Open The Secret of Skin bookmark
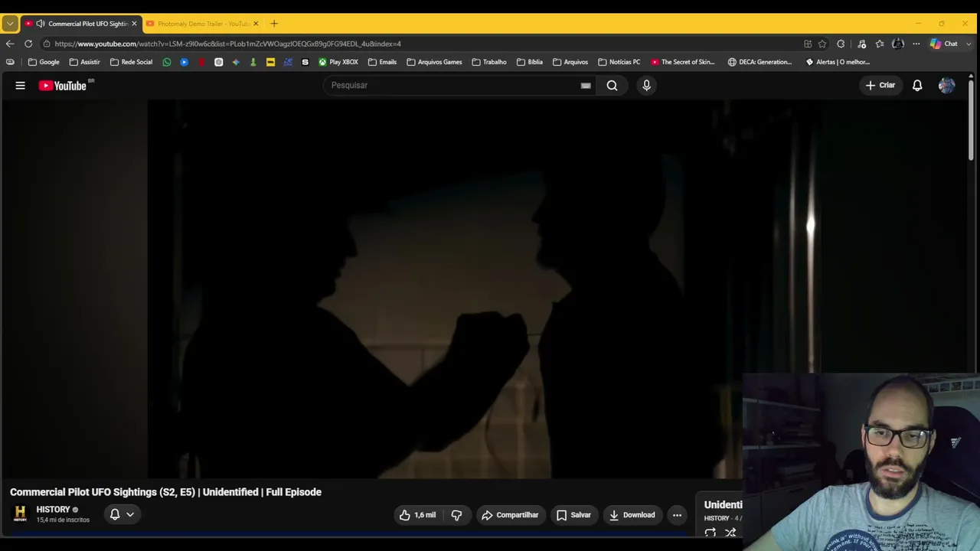 pos(683,62)
